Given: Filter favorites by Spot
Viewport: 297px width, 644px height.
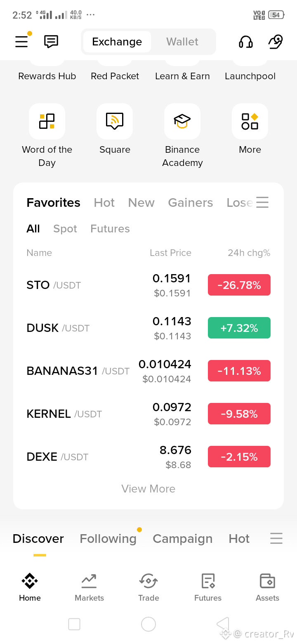Looking at the screenshot, I should pyautogui.click(x=65, y=229).
